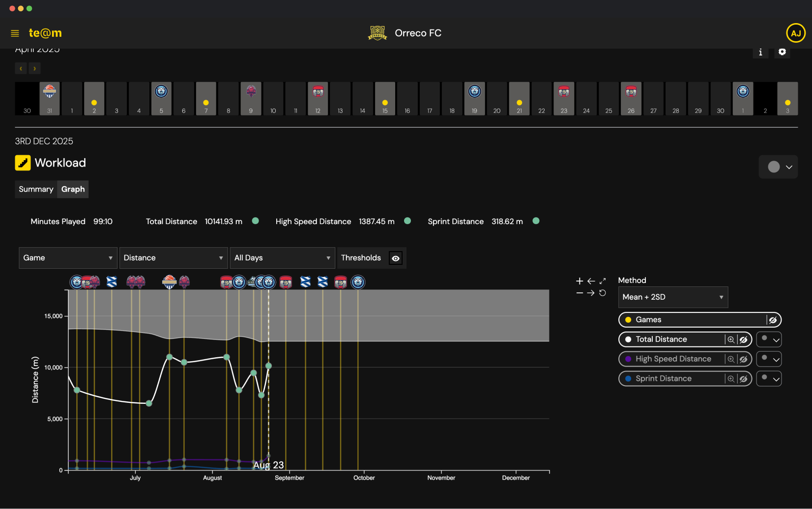Click the AJ profile button
Viewport: 812px width, 509px height.
(x=796, y=33)
